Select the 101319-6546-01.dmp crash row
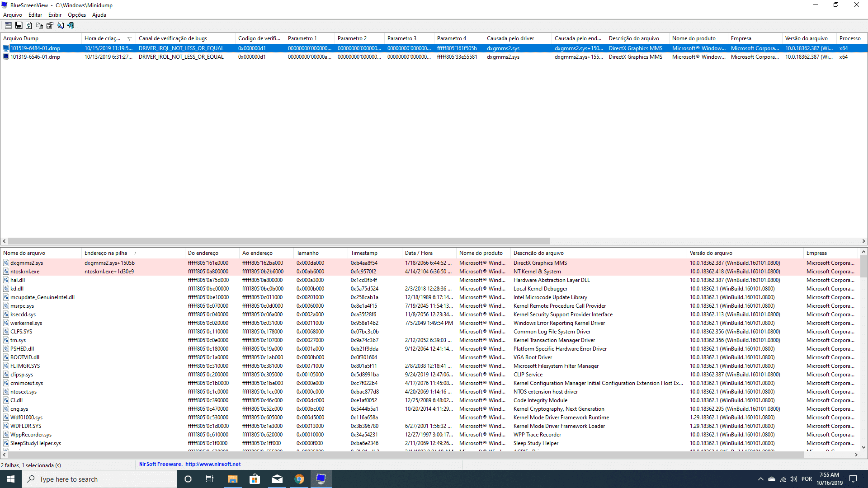This screenshot has height=488, width=868. [x=434, y=57]
